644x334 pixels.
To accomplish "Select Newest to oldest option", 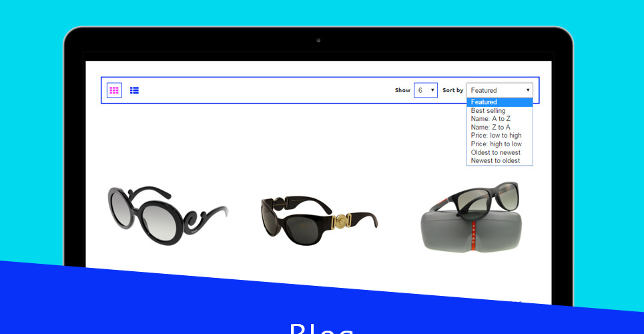I will pyautogui.click(x=495, y=161).
